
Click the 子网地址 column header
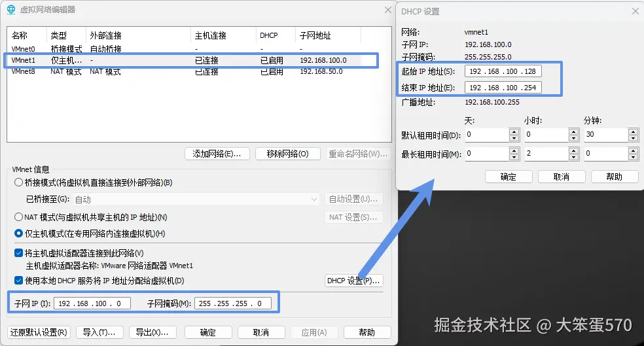[328, 36]
